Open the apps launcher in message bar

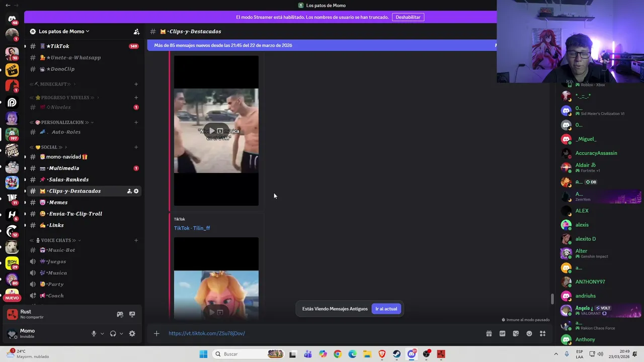pos(542,333)
